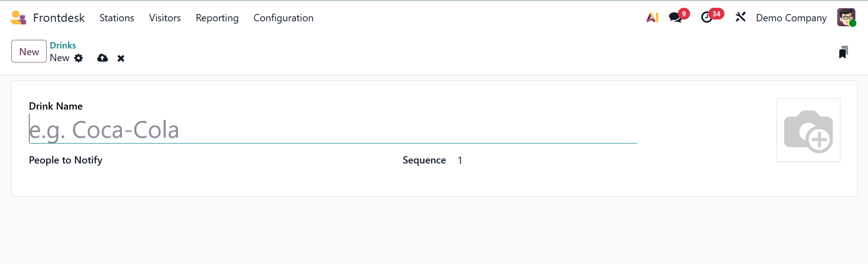This screenshot has height=264, width=868.
Task: Open the Stations menu
Action: click(x=117, y=18)
